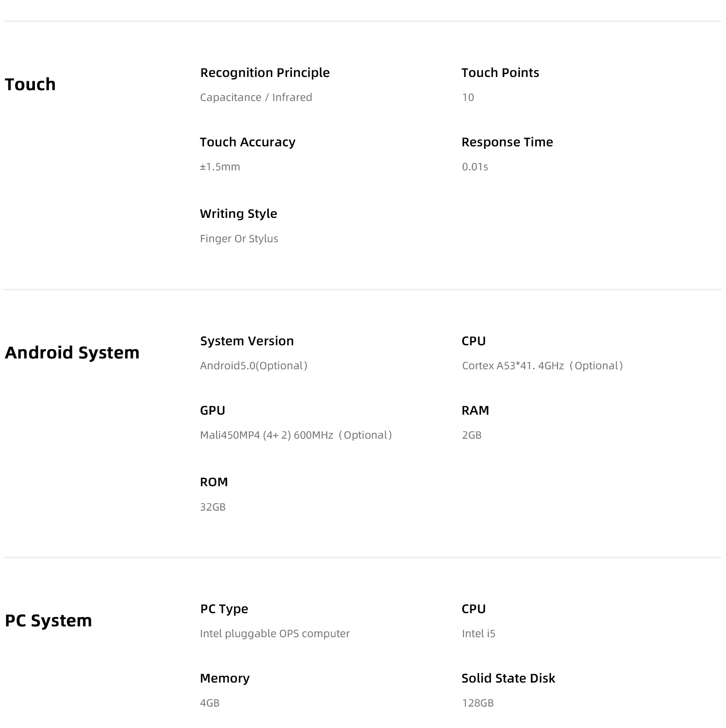
Task: Click the Response Time label
Action: pyautogui.click(x=507, y=142)
